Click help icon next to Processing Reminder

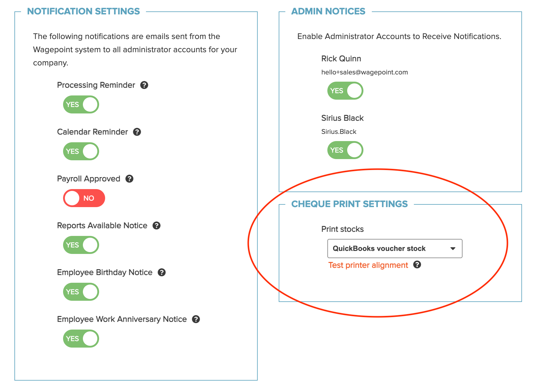click(x=144, y=85)
